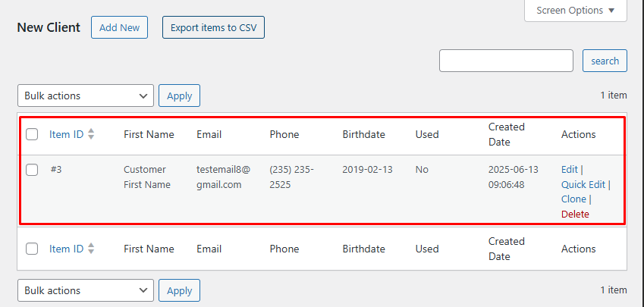644x307 pixels.
Task: Delete the item #3 entry
Action: (x=575, y=214)
